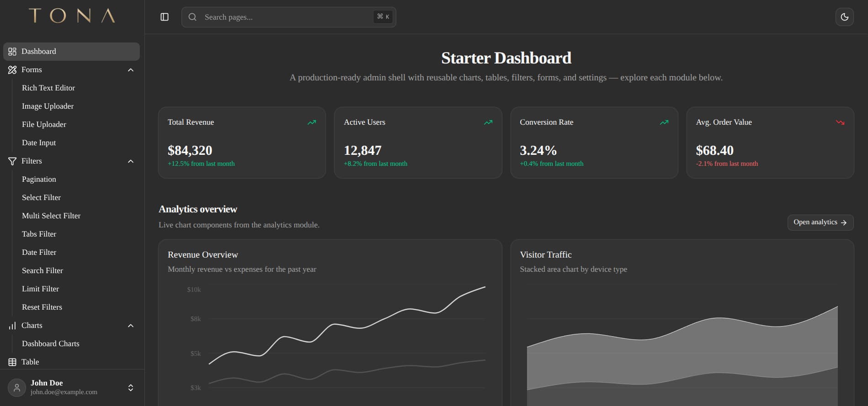
Task: Click the 3.24% conversion value
Action: [538, 150]
